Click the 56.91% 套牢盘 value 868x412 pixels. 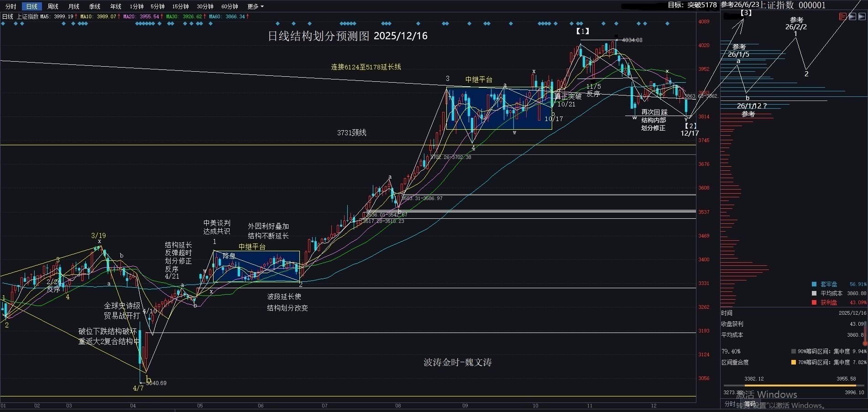click(x=858, y=284)
